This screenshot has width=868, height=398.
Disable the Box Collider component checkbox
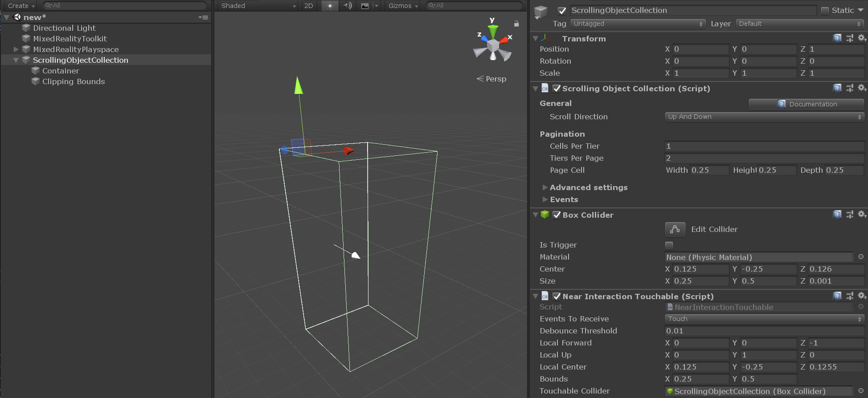(x=557, y=215)
